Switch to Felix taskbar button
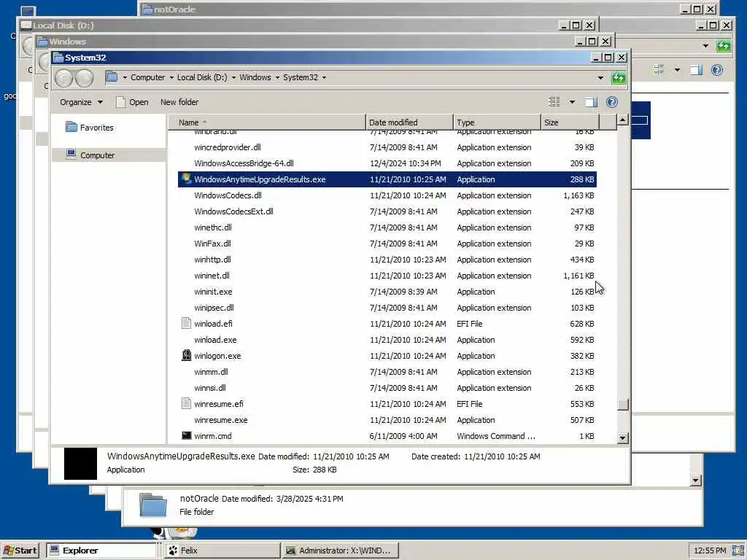Image resolution: width=747 pixels, height=560 pixels. 222,551
